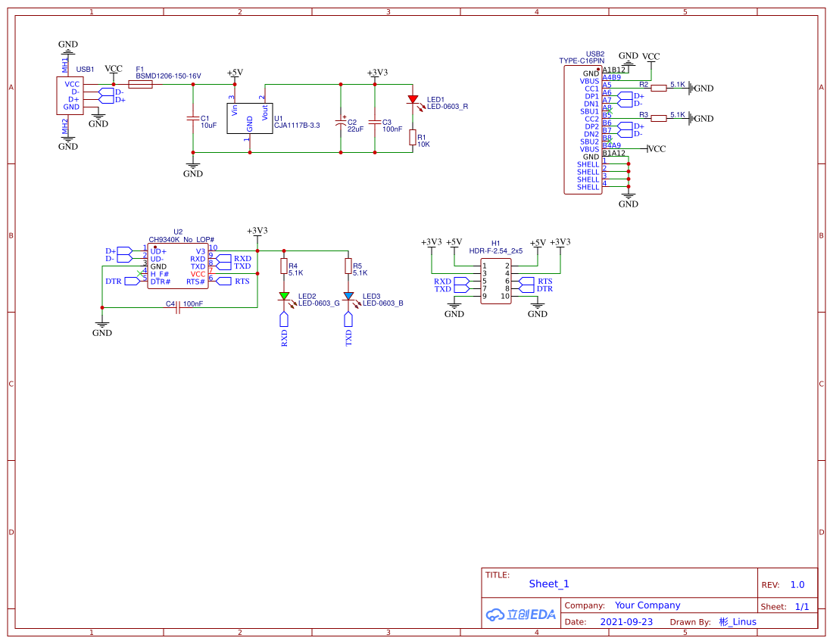Select the Drawn By name 彬_Linus
This screenshot has width=833, height=644.
tap(738, 622)
